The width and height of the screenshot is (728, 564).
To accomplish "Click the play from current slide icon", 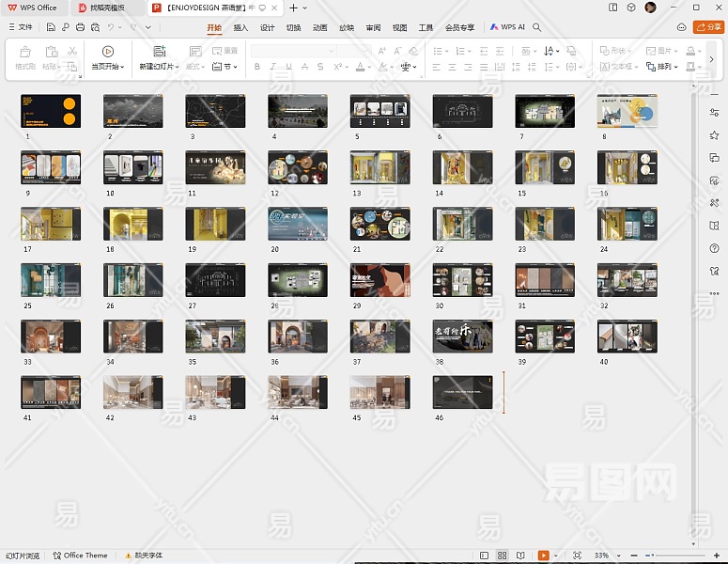I will pyautogui.click(x=108, y=52).
